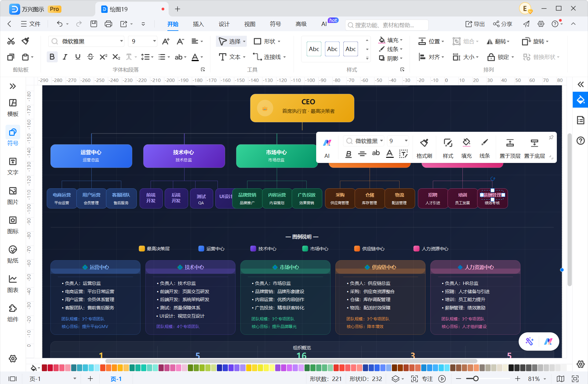Click the zoom slider handle in the status bar
Image resolution: width=588 pixels, height=384 pixels.
point(476,379)
